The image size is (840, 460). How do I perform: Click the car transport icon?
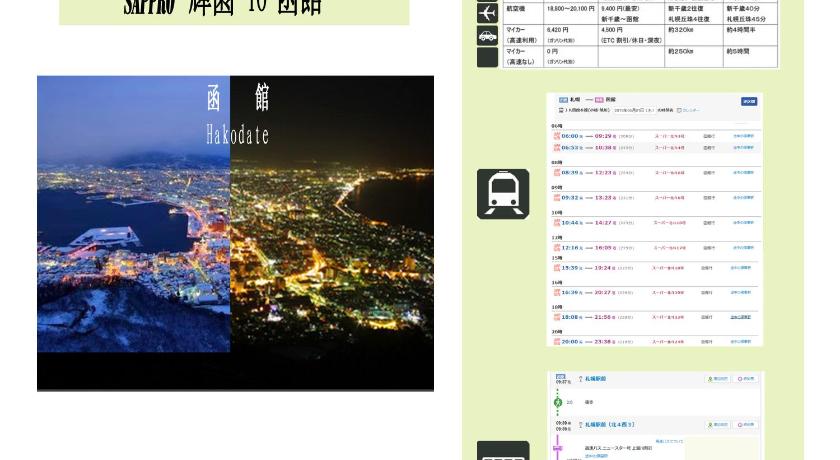tap(487, 36)
